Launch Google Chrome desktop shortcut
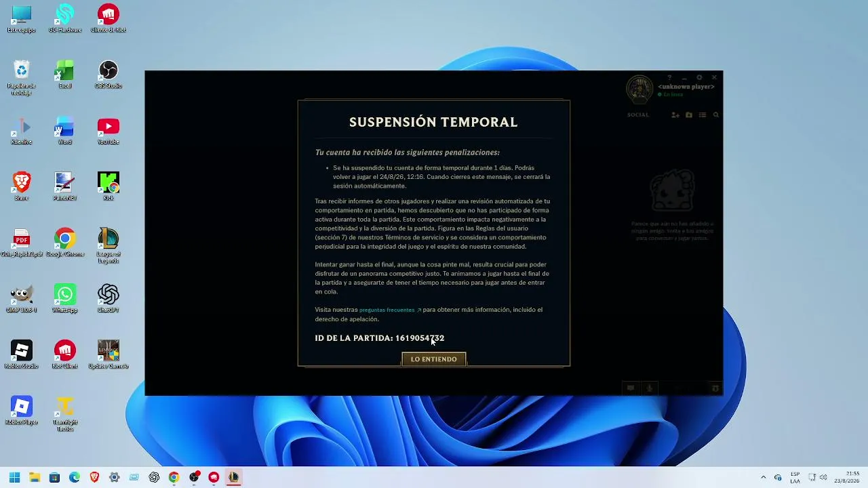The width and height of the screenshot is (868, 488). [65, 243]
